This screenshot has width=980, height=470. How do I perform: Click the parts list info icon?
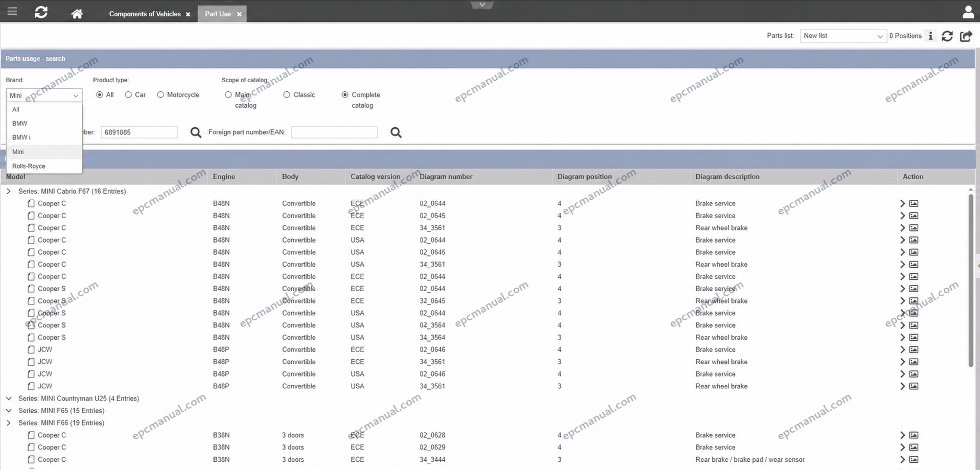tap(930, 36)
